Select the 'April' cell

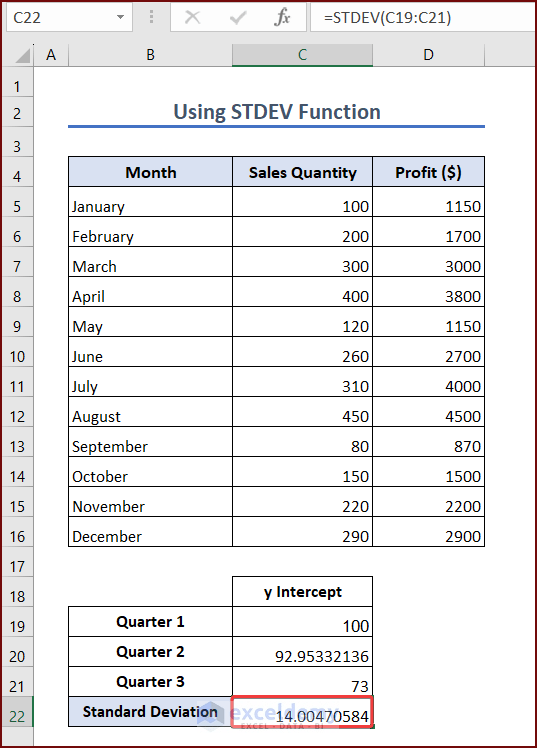(x=150, y=292)
